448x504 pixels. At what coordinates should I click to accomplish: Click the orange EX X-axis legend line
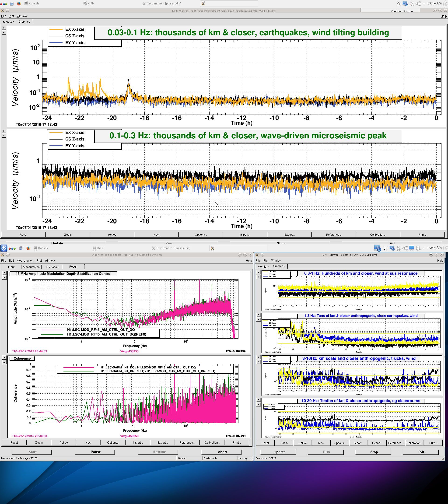56,29
